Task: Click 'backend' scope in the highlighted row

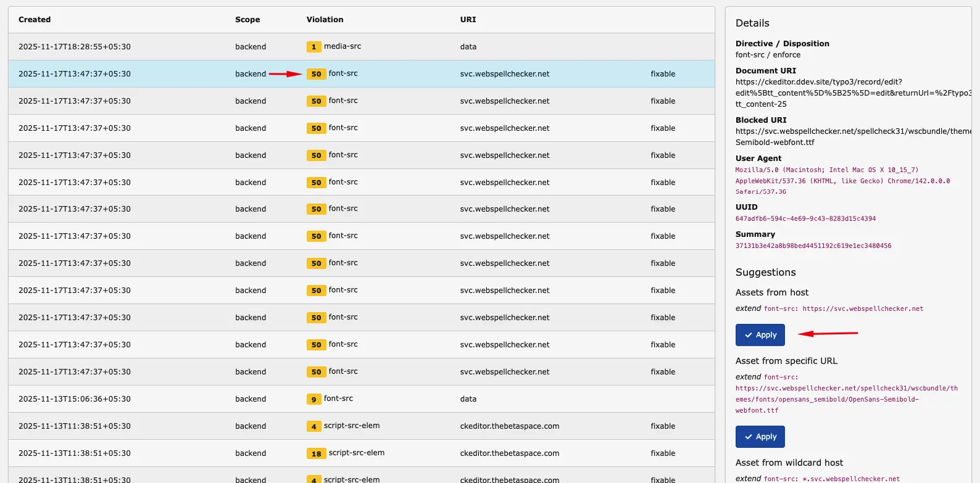Action: tap(251, 74)
